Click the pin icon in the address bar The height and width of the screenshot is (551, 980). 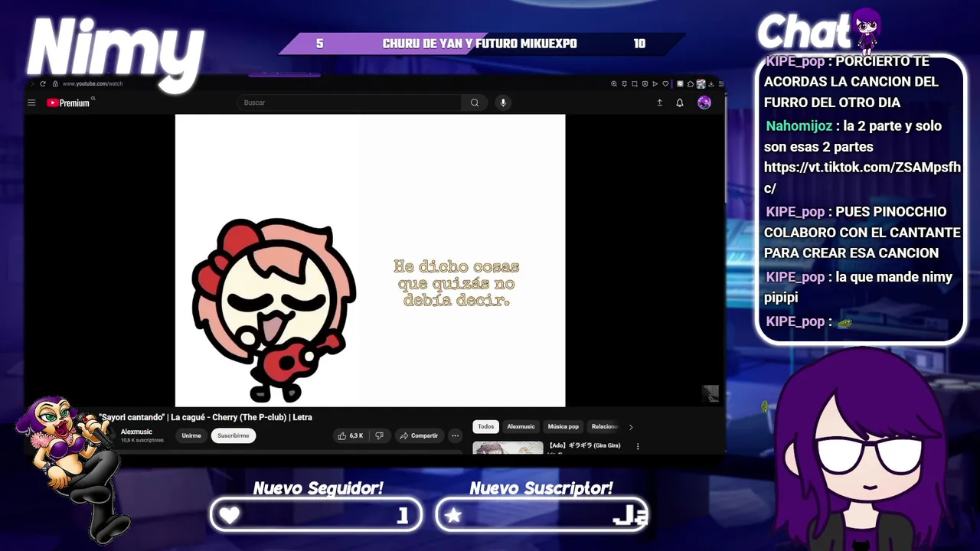(625, 84)
